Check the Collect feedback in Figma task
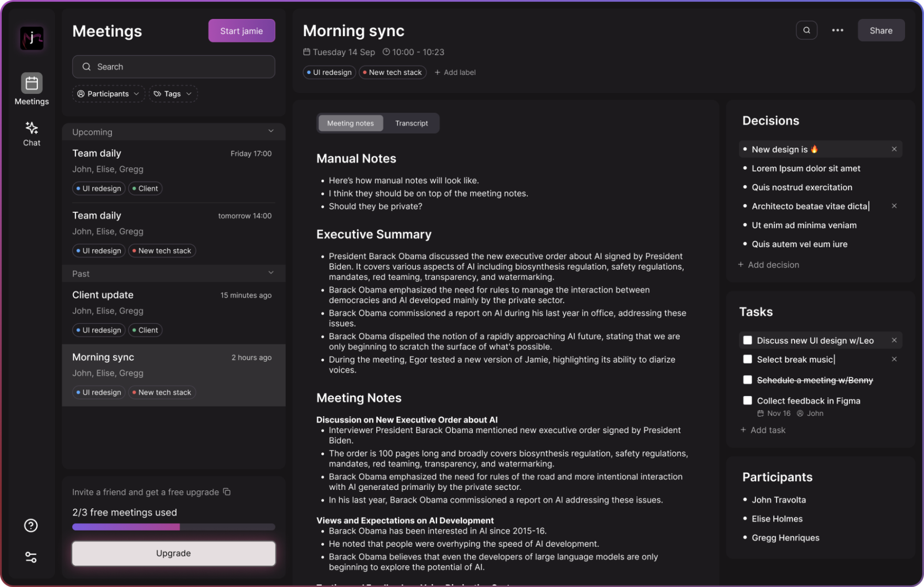The width and height of the screenshot is (924, 587). (x=747, y=400)
